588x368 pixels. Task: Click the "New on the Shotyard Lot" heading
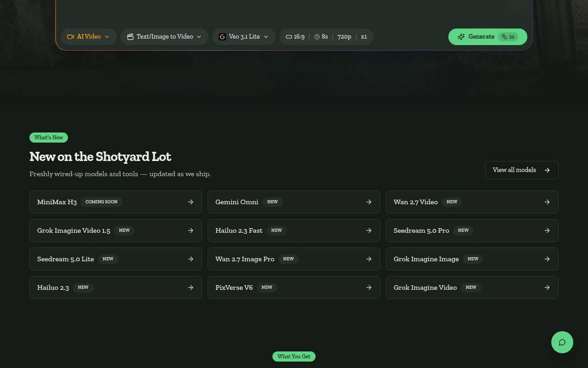click(100, 156)
